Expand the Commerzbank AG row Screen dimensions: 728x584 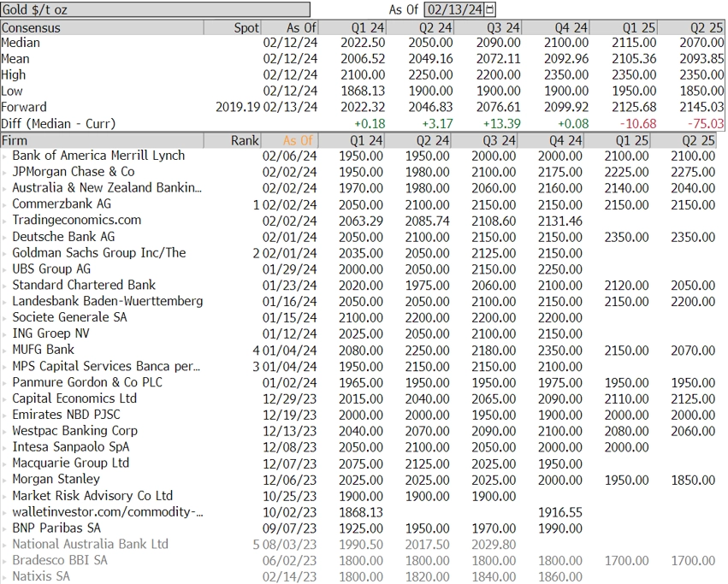[x=4, y=204]
